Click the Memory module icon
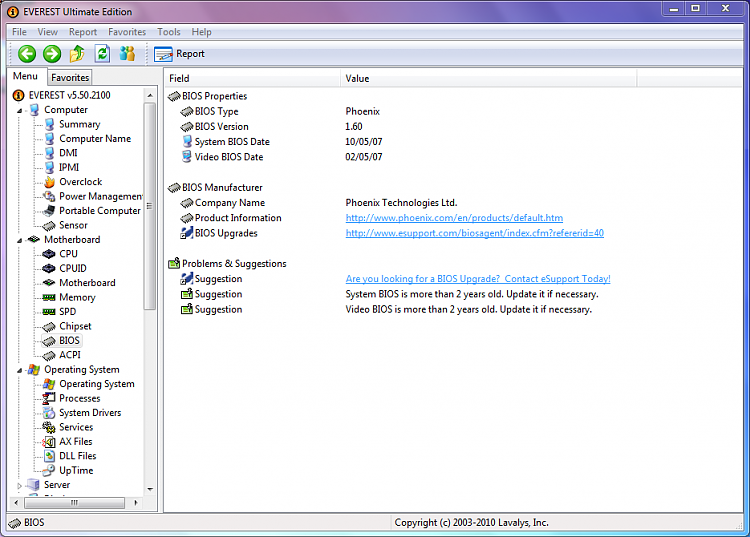This screenshot has width=750, height=537. [x=49, y=297]
